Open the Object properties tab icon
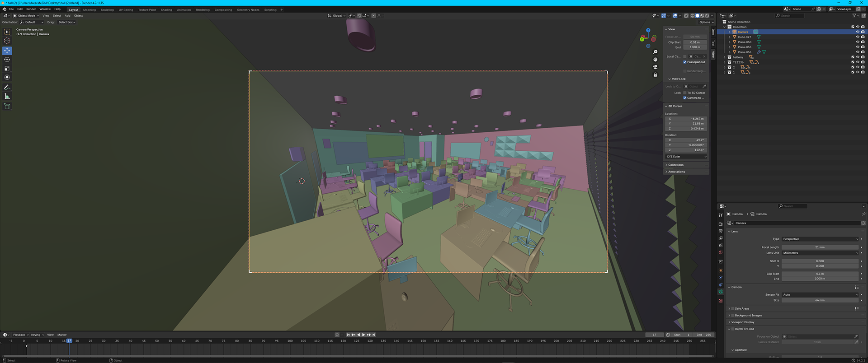The image size is (868, 363). (x=721, y=270)
